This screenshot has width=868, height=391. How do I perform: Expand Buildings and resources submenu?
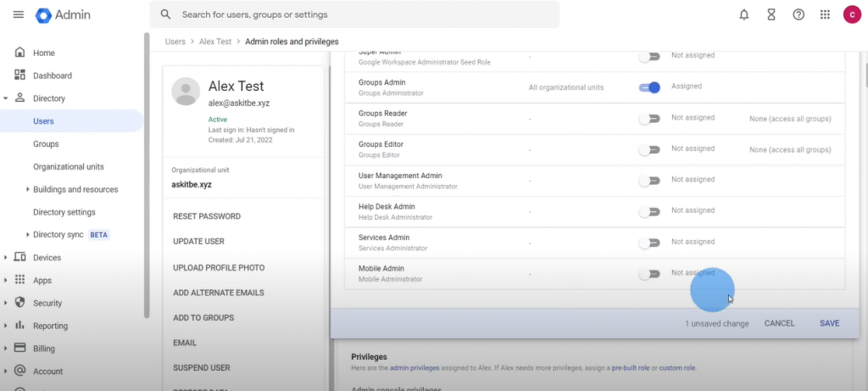point(28,190)
